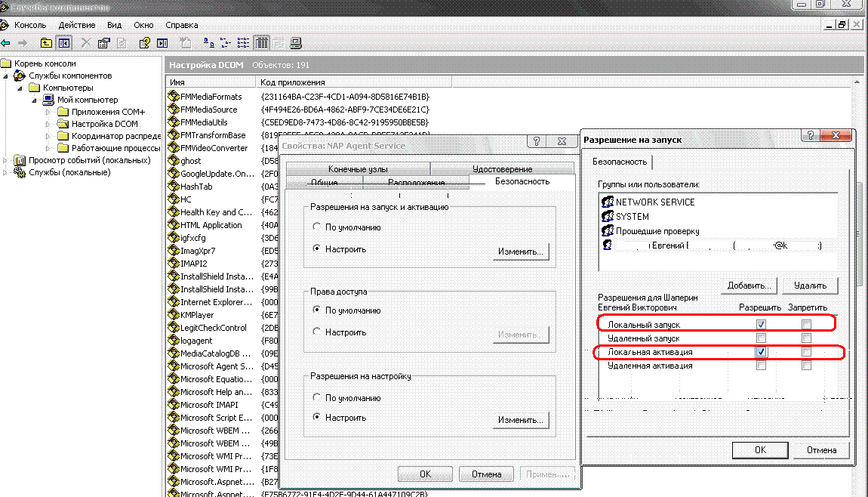This screenshot has width=868, height=497.
Task: Check Deny checkbox for Удаленный запуск
Action: tap(806, 338)
